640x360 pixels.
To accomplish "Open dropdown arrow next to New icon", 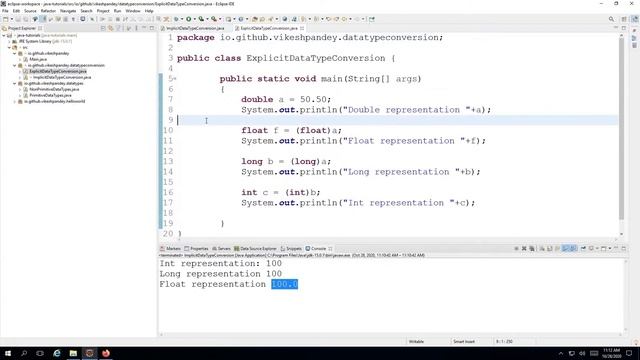I will (11, 19).
